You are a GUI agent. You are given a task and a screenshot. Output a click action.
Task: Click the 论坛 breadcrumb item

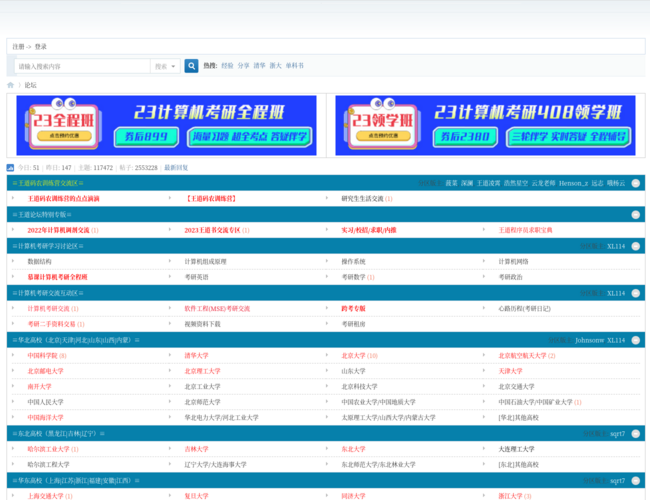30,85
